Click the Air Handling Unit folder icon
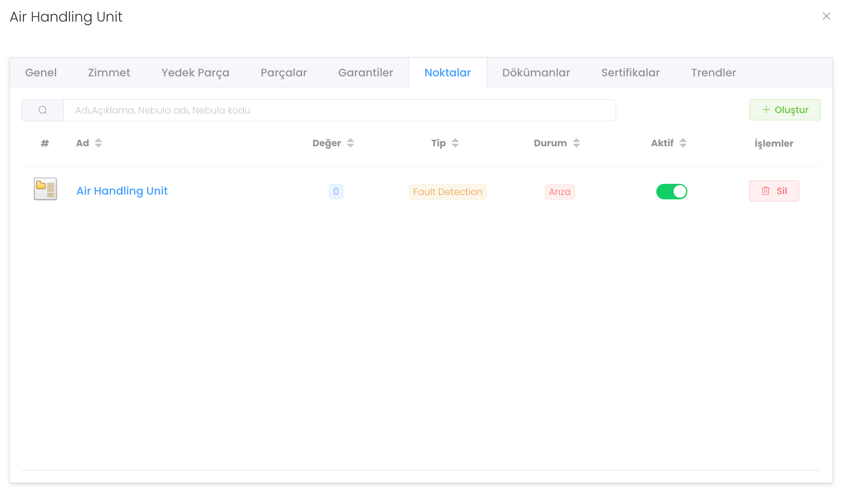 coord(45,189)
